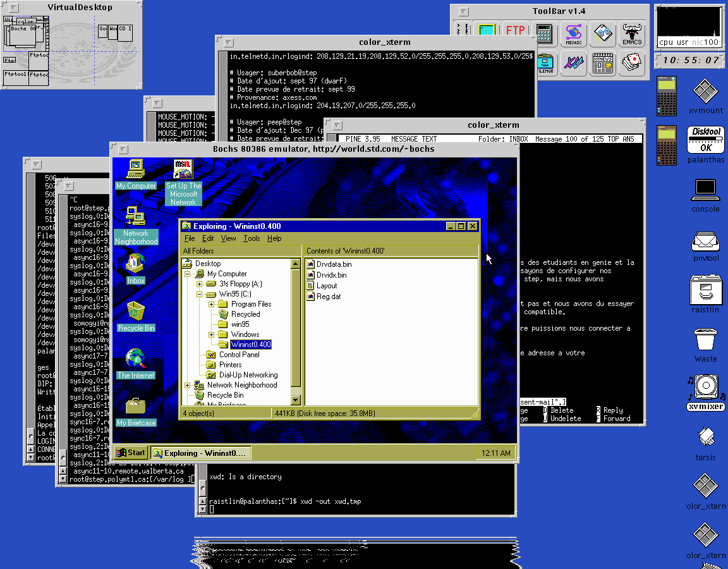The image size is (728, 569).
Task: Expand the Program Files folder node
Action: click(x=211, y=304)
